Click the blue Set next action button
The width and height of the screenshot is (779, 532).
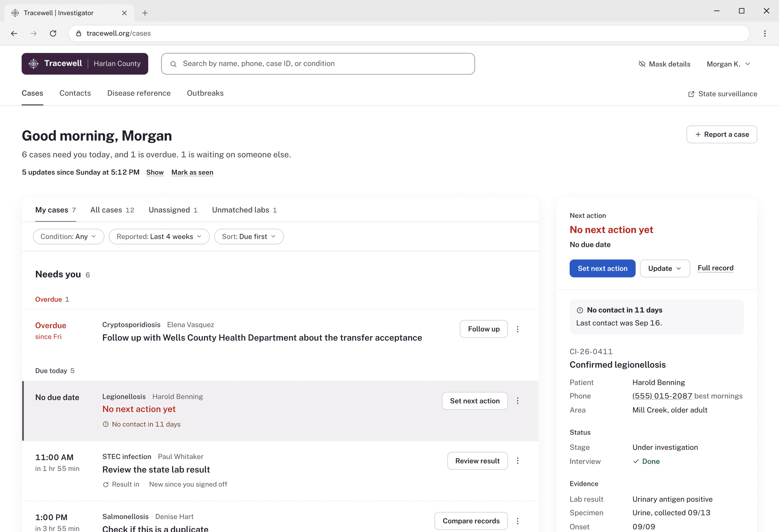[x=602, y=268]
